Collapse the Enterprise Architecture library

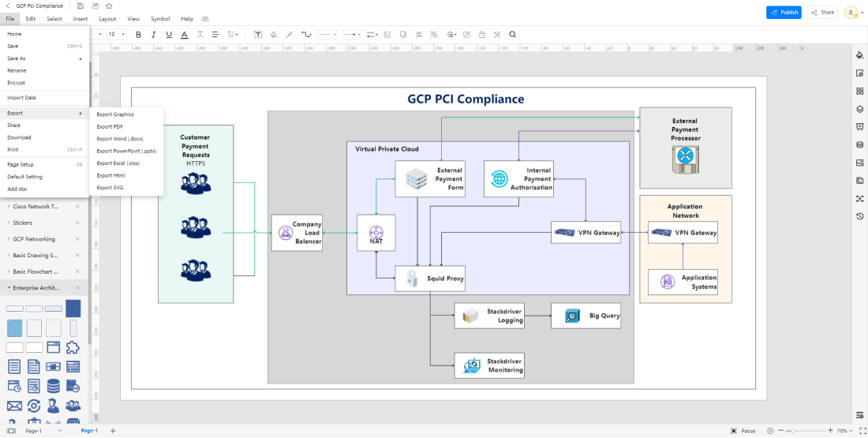pos(36,288)
